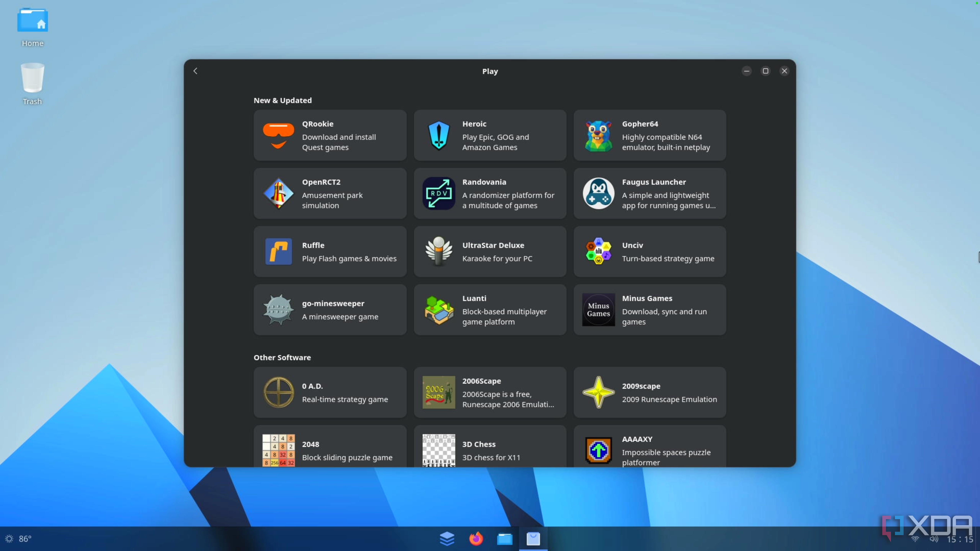Open the 2009scape star icon

coord(598,392)
